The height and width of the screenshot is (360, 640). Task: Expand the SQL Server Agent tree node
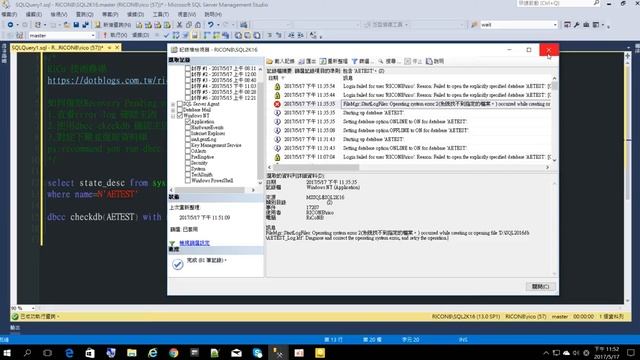click(173, 104)
